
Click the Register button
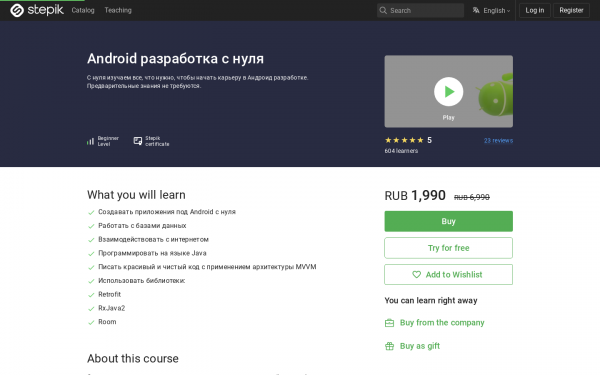coord(571,10)
